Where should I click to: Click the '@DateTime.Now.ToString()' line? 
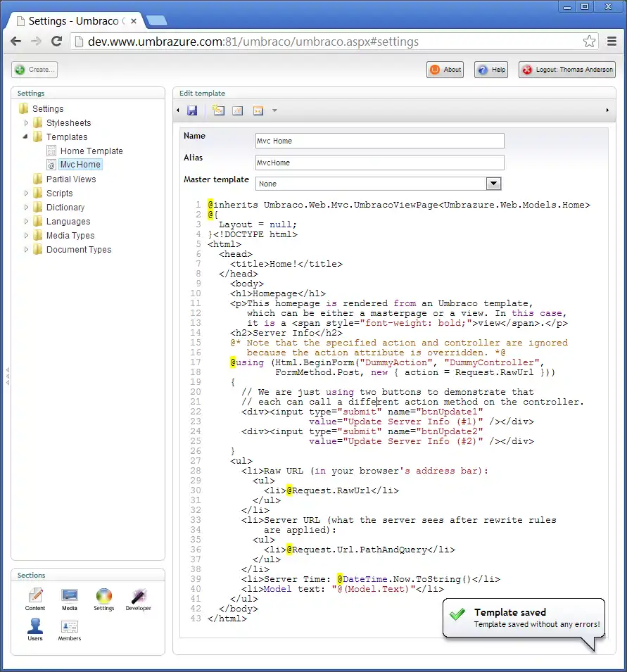pos(371,579)
